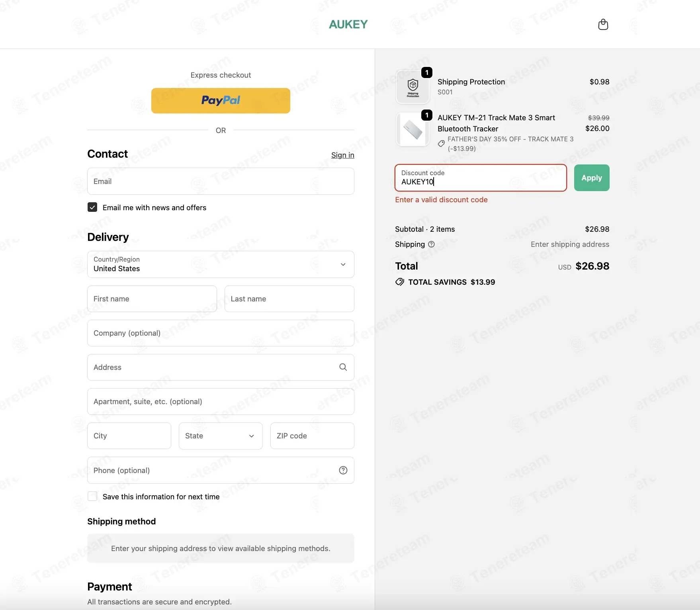
Task: Click the Father's Day discount tag icon
Action: (x=441, y=143)
